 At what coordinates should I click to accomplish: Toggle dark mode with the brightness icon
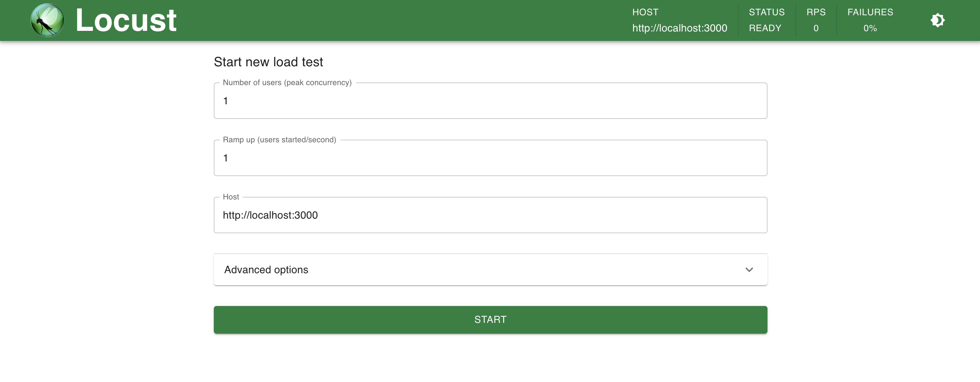937,20
